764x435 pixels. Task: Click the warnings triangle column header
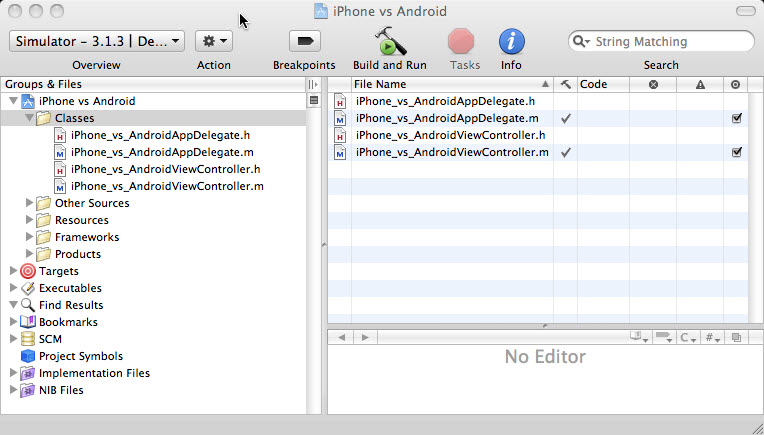[x=700, y=84]
